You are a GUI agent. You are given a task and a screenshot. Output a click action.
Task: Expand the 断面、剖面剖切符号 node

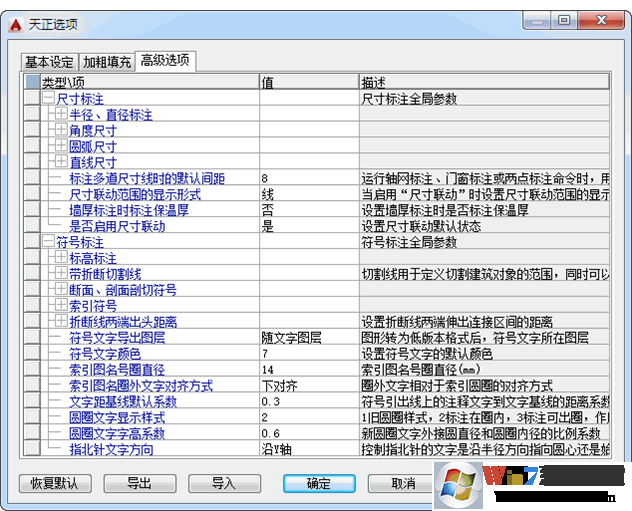(x=61, y=289)
